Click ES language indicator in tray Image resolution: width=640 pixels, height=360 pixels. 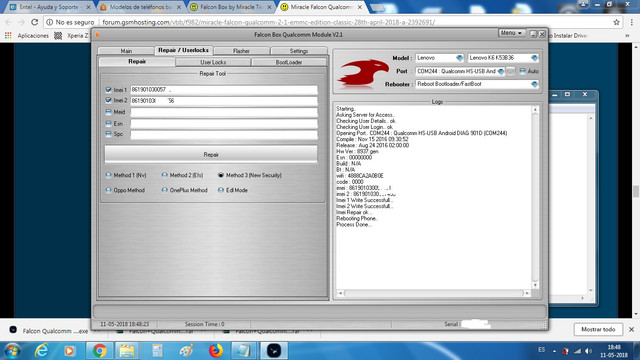pos(541,350)
